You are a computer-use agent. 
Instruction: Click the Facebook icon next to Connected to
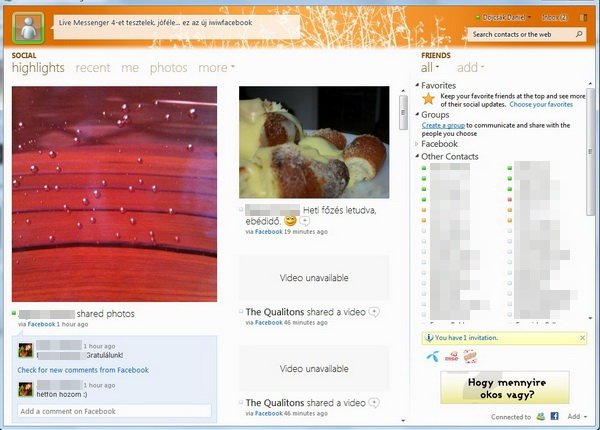pos(554,416)
